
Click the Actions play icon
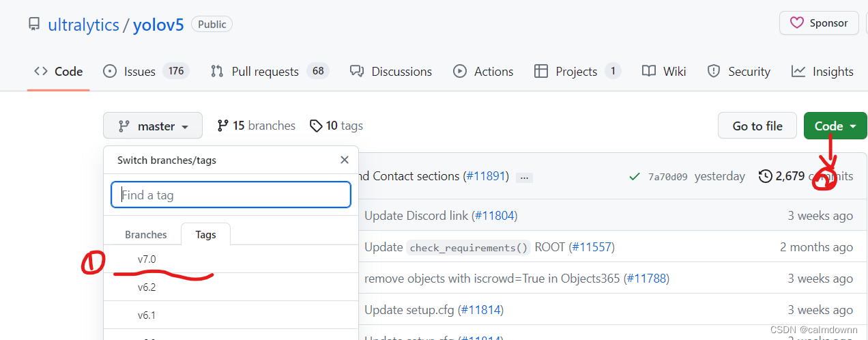(x=460, y=71)
